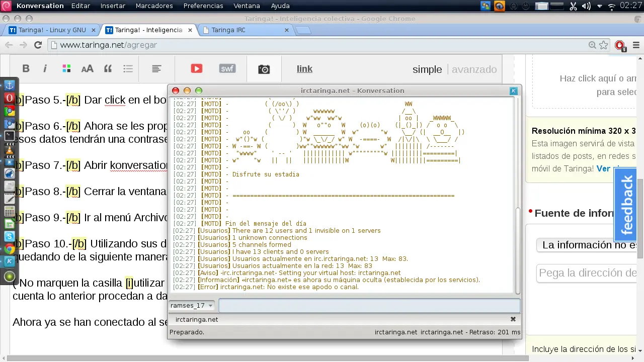Open the ramses_17 nickname dropdown

coord(192,305)
